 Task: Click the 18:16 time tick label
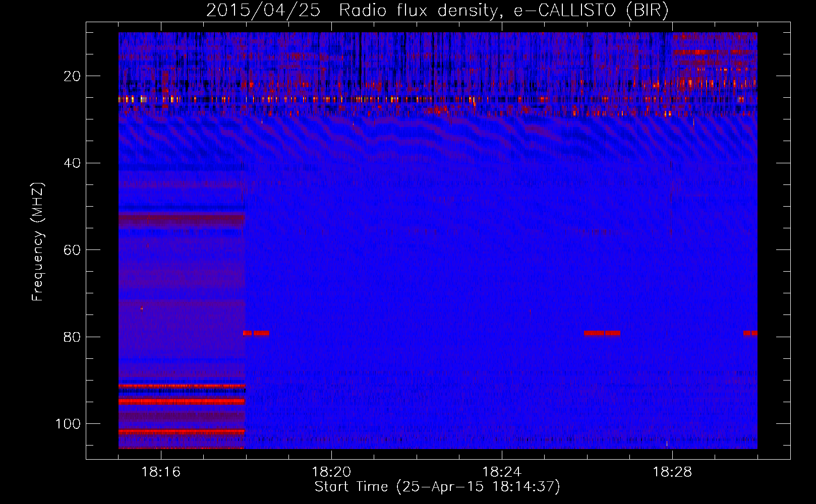point(161,472)
